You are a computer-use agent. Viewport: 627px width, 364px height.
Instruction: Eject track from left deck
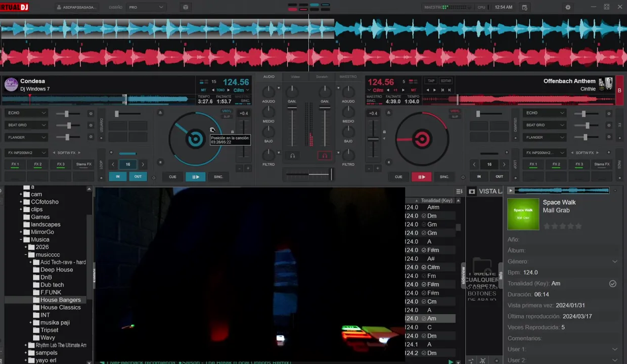[160, 113]
